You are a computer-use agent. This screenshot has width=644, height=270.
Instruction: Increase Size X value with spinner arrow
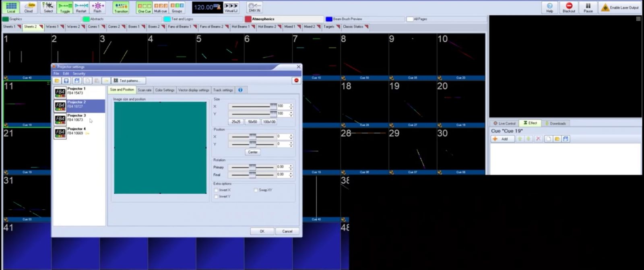click(291, 105)
